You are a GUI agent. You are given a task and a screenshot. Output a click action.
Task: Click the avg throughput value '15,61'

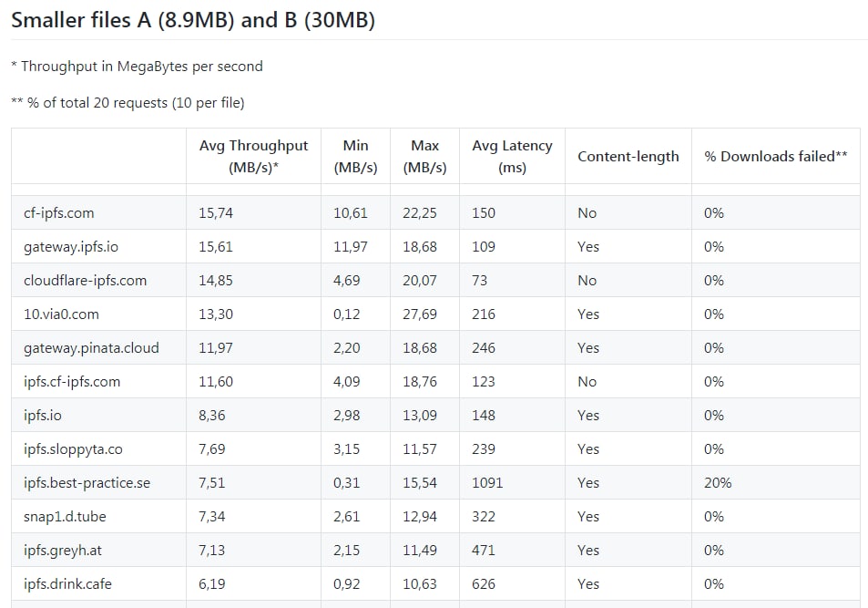216,247
